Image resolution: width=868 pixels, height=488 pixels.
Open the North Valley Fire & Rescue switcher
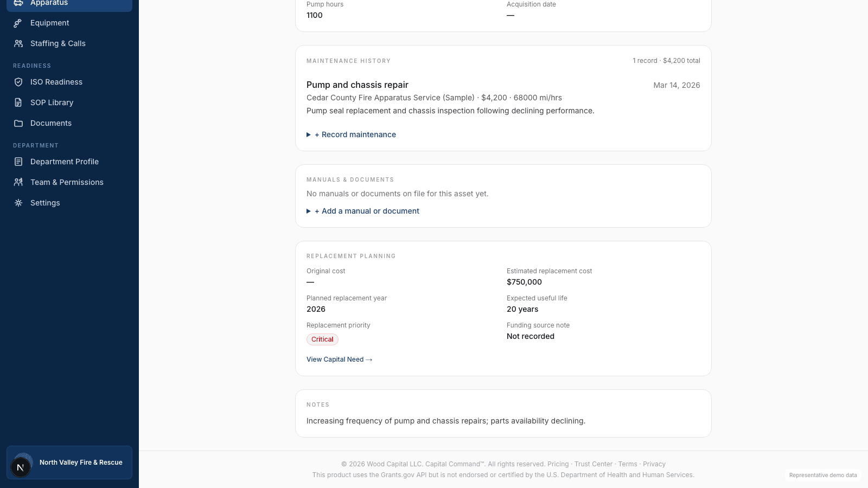(69, 463)
